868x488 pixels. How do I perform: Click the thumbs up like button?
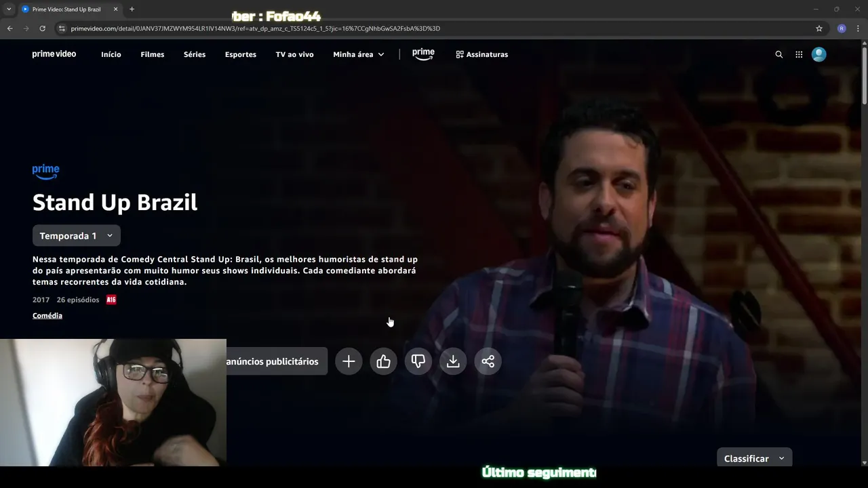(x=384, y=361)
